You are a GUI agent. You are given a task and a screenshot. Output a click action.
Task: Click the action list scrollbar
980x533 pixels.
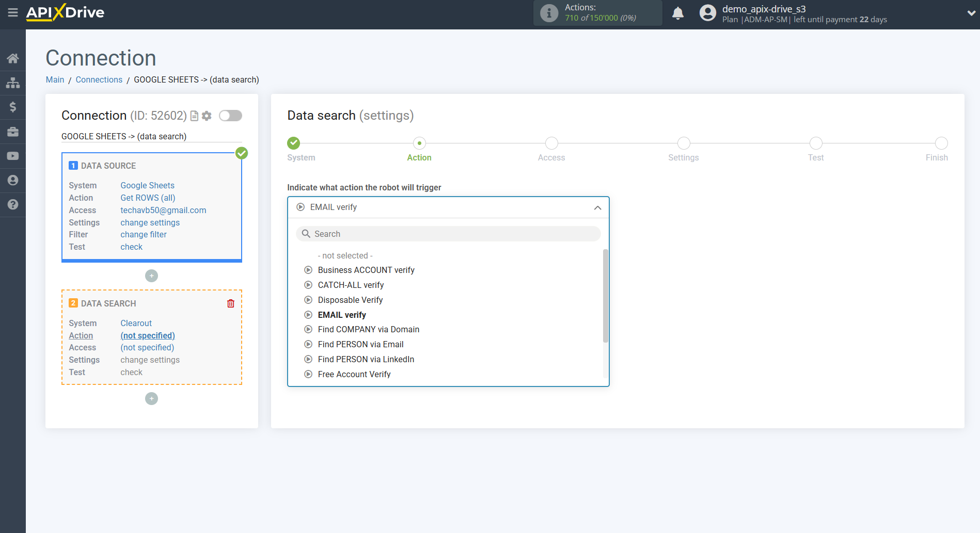coord(606,296)
